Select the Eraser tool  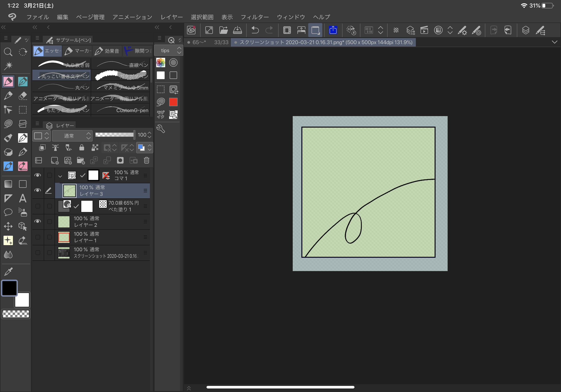point(23,96)
